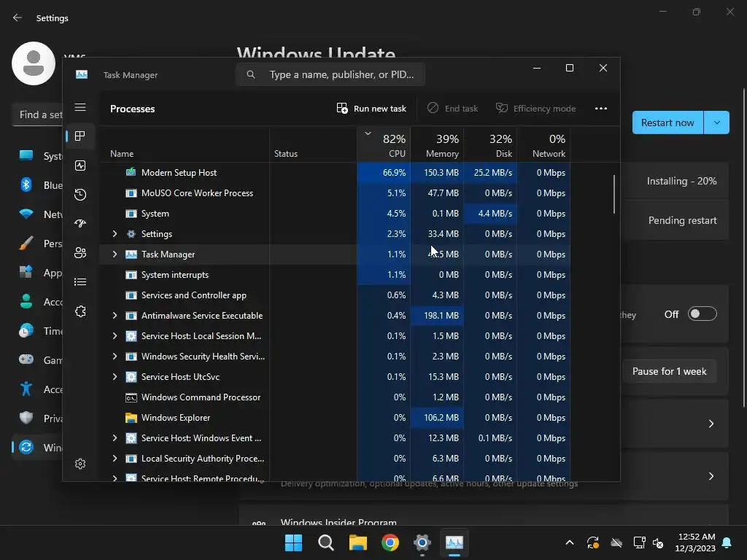Toggle the Off switch in Windows Update
The height and width of the screenshot is (560, 747).
(x=702, y=314)
